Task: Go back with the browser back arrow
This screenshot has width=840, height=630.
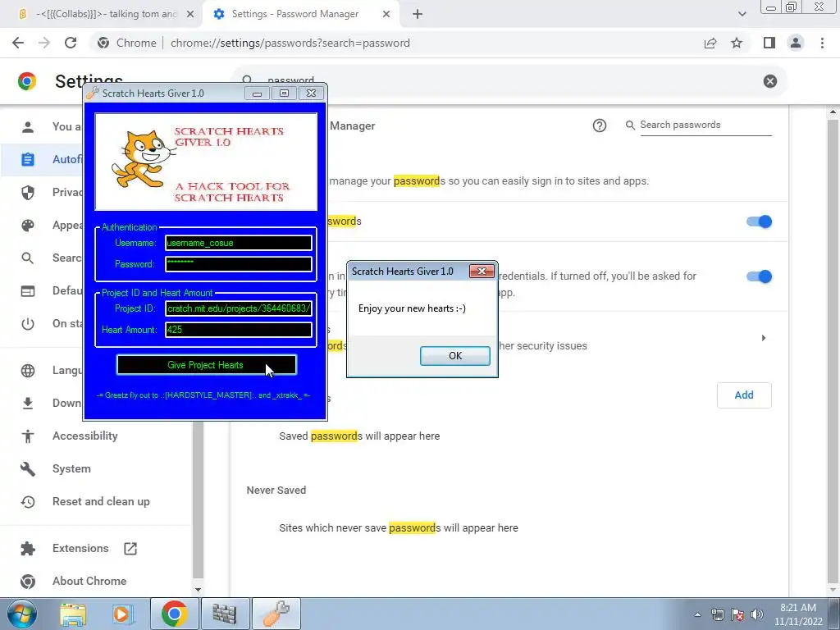Action: pos(18,43)
